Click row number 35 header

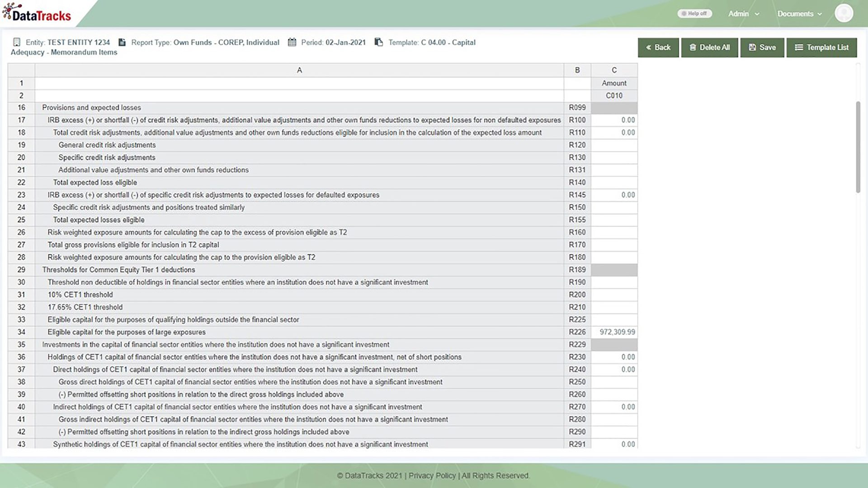click(x=21, y=344)
